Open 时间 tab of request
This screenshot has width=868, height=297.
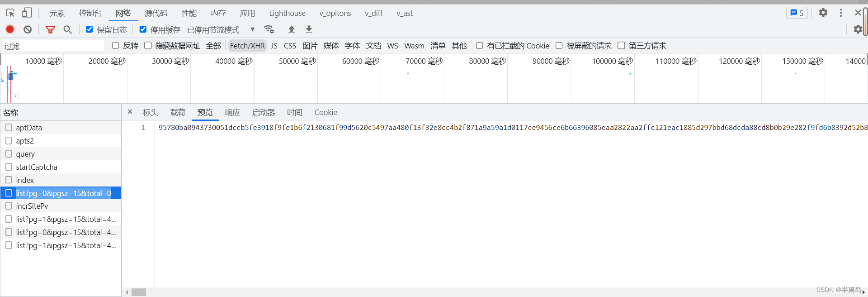294,112
